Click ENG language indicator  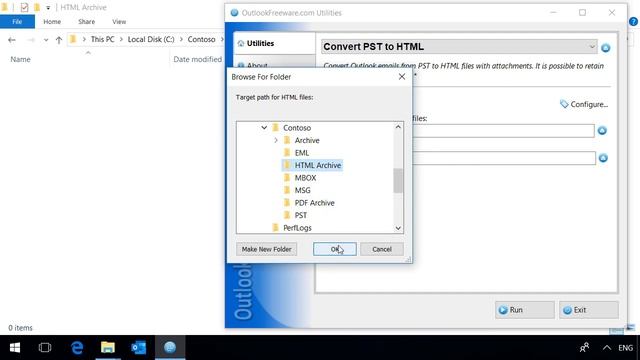(625, 348)
